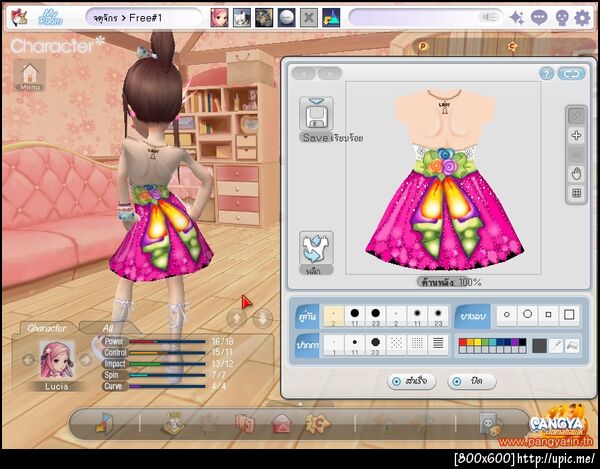The height and width of the screenshot is (469, 600).
Task: Select hard round brush size 11
Action: [355, 316]
